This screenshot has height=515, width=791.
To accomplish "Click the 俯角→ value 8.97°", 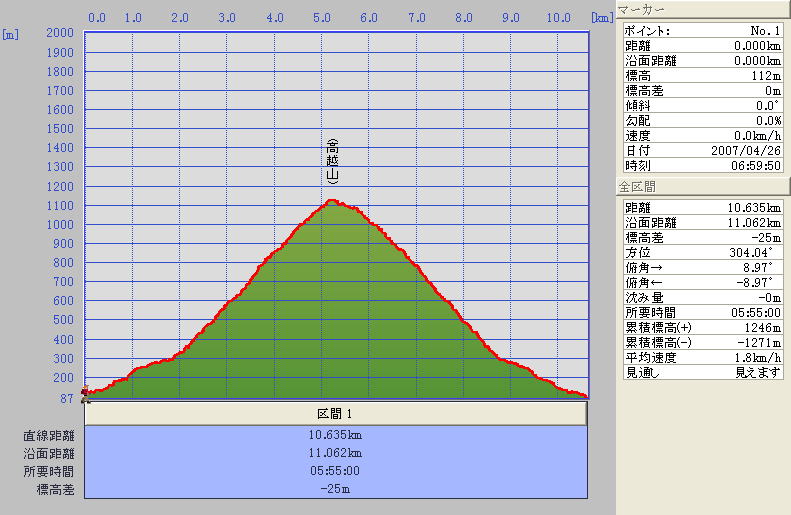I will 758,267.
